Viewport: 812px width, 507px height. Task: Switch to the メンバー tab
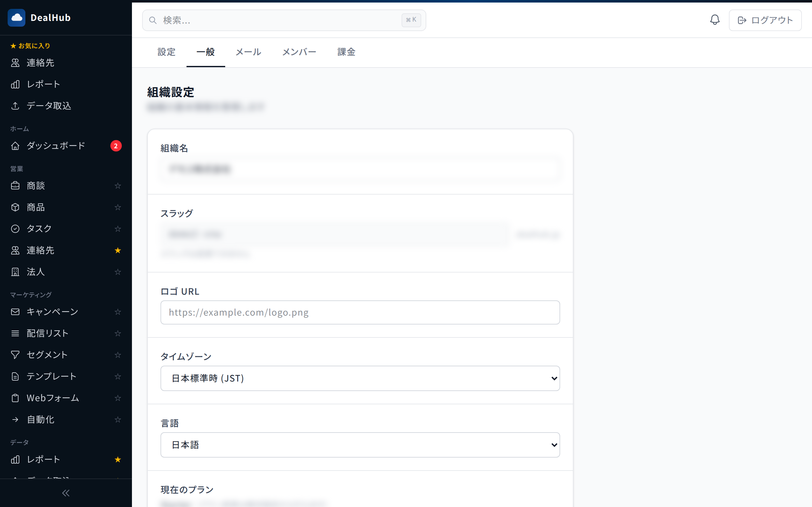point(299,52)
